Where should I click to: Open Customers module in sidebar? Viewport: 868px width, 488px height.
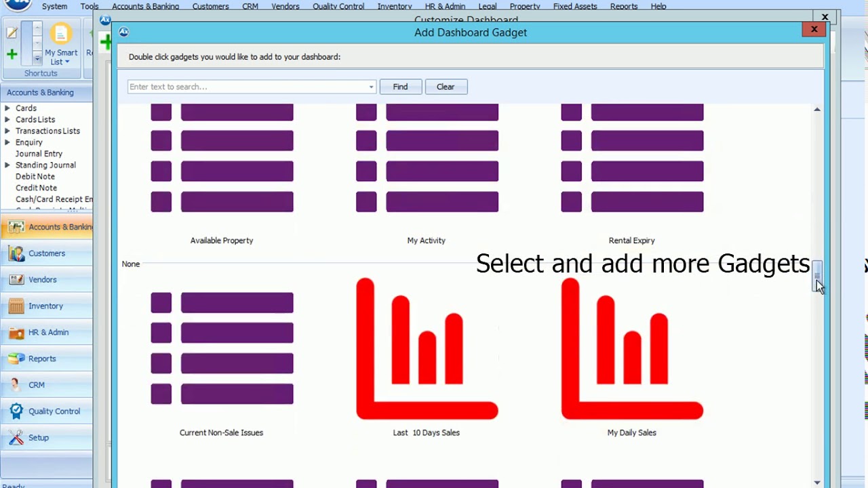click(x=46, y=253)
